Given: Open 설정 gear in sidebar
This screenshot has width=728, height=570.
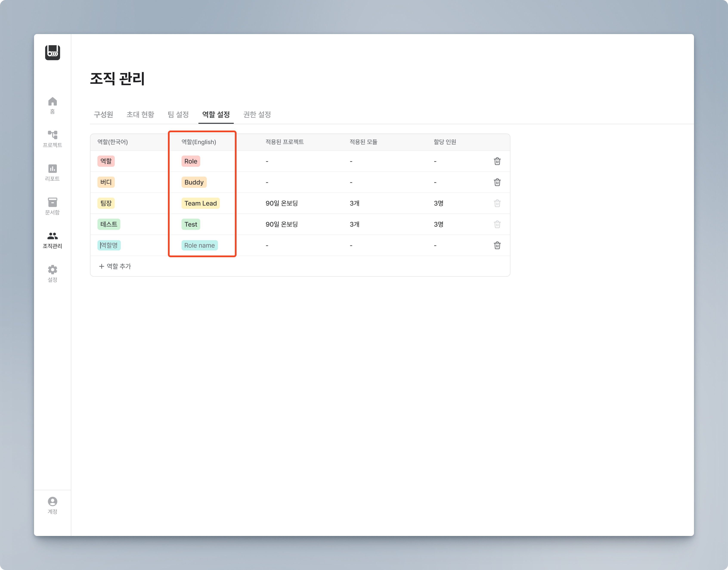Looking at the screenshot, I should click(x=52, y=274).
